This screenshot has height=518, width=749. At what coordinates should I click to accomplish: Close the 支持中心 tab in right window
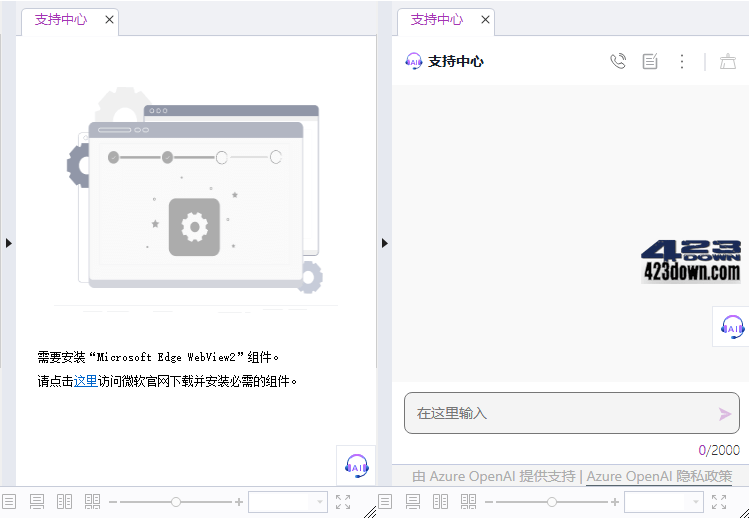485,20
